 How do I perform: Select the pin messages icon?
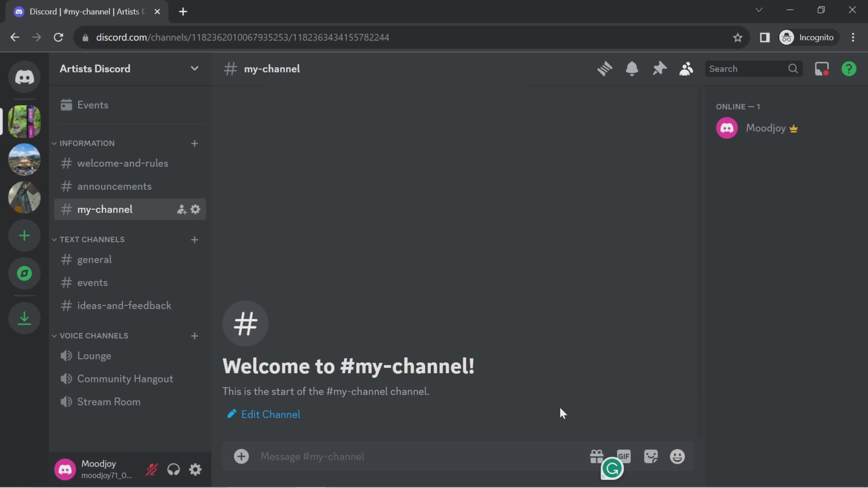click(x=659, y=68)
